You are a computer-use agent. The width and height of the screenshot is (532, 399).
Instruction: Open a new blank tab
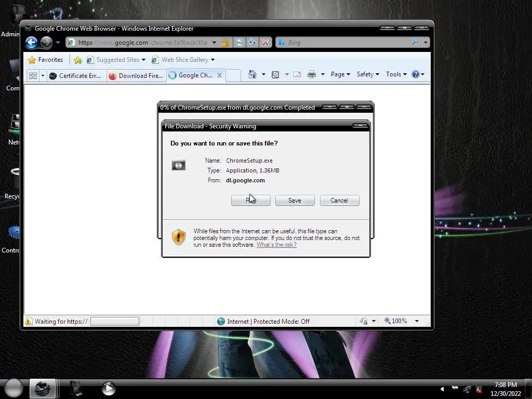click(x=233, y=75)
